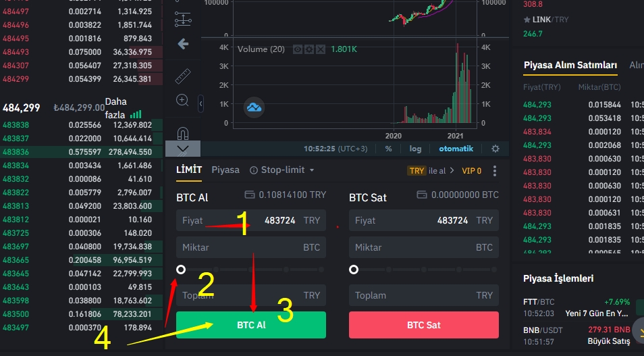Toggle percent scale on chart
Screen dimensions: 644x356
click(389, 149)
